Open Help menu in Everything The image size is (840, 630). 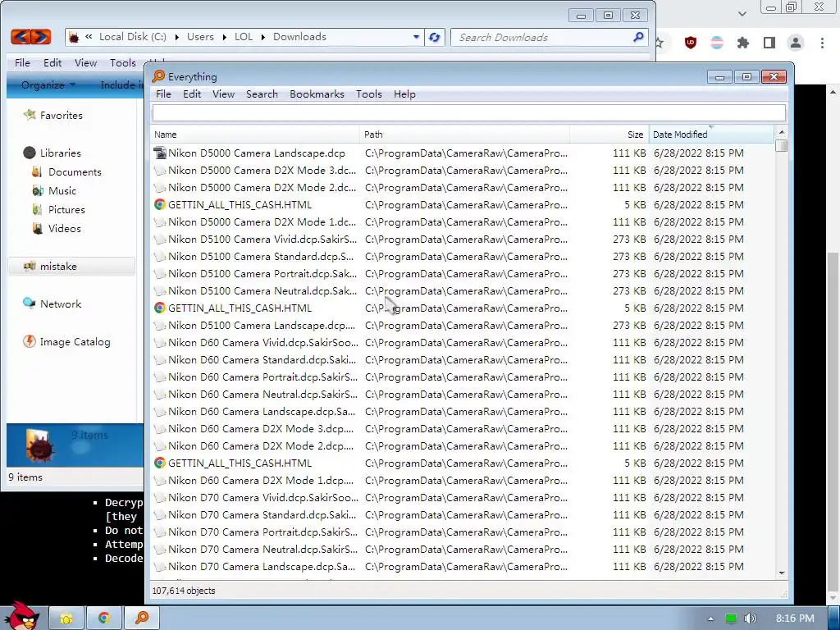(404, 94)
